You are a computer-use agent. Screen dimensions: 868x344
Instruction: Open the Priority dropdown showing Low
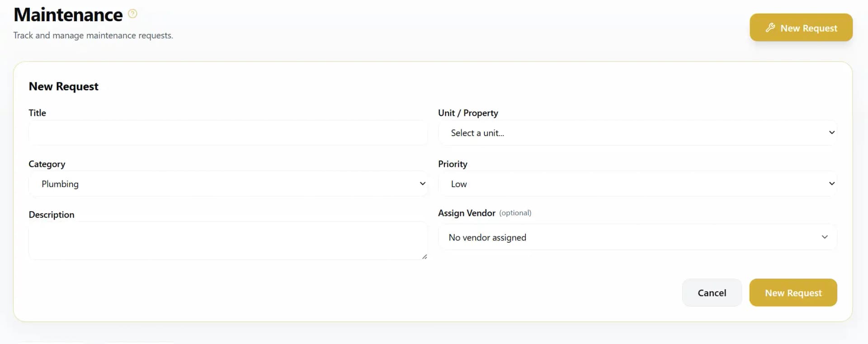click(x=633, y=184)
